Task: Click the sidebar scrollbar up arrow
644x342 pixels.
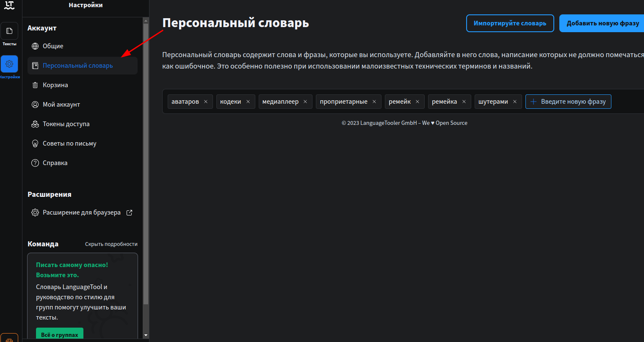Action: [x=146, y=20]
